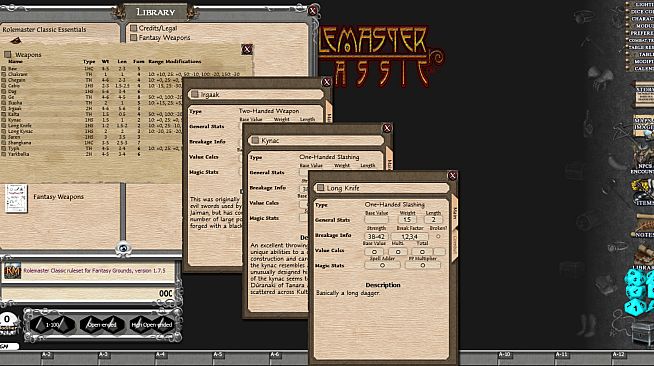Click the RM ruleset icon in chat

tap(12, 271)
